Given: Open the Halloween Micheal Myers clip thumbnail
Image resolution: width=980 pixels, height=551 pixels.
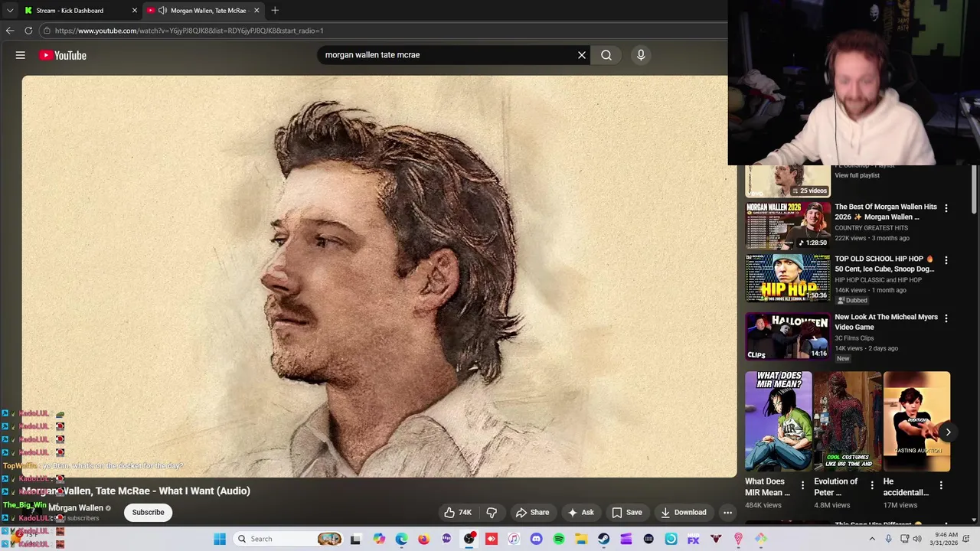Looking at the screenshot, I should (788, 336).
